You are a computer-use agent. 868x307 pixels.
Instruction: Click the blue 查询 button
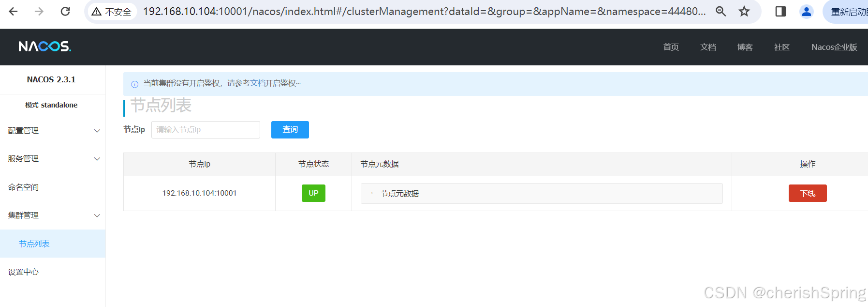290,130
